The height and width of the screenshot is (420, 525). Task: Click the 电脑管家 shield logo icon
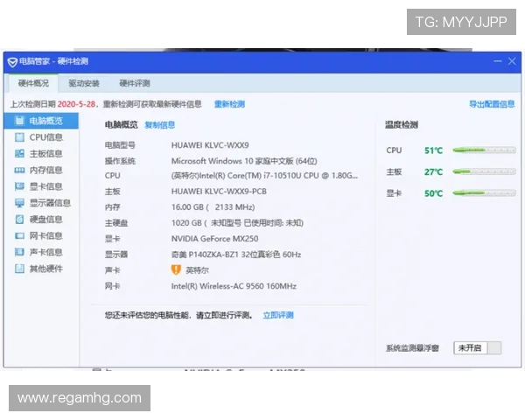[12, 62]
